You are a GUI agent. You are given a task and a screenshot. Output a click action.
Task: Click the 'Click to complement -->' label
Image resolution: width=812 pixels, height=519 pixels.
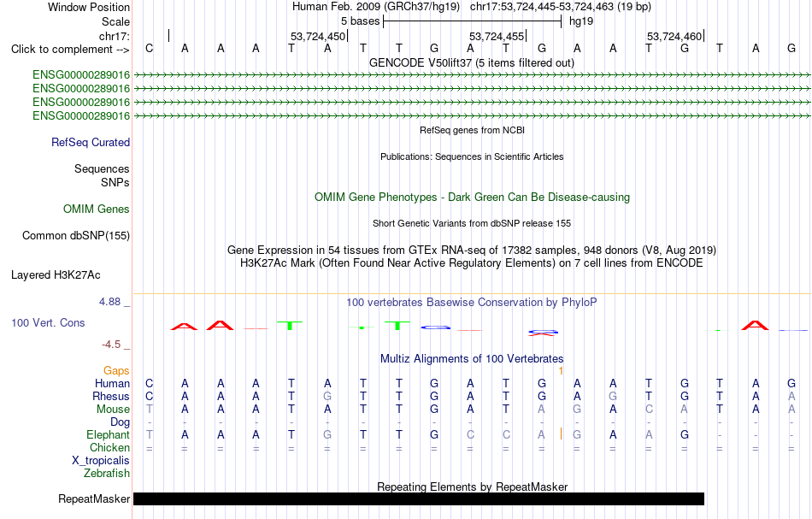click(70, 50)
